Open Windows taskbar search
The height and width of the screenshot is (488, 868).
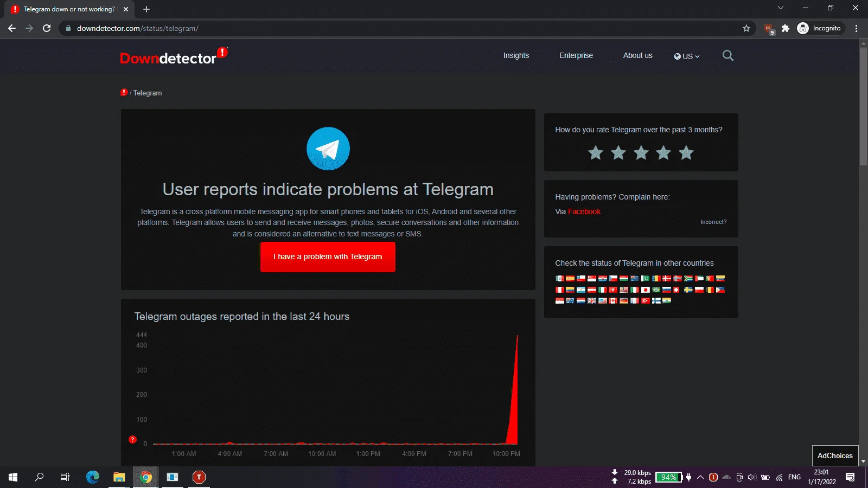click(39, 477)
